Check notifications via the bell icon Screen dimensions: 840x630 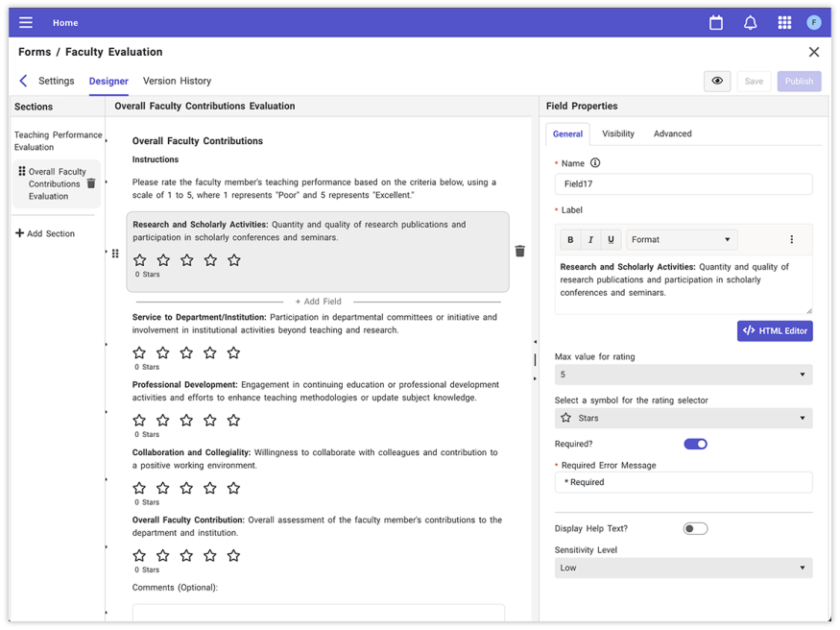[750, 22]
